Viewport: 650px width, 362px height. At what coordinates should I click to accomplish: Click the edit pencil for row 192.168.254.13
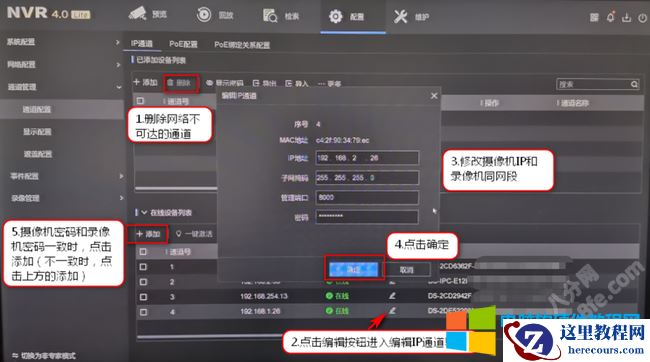(392, 296)
